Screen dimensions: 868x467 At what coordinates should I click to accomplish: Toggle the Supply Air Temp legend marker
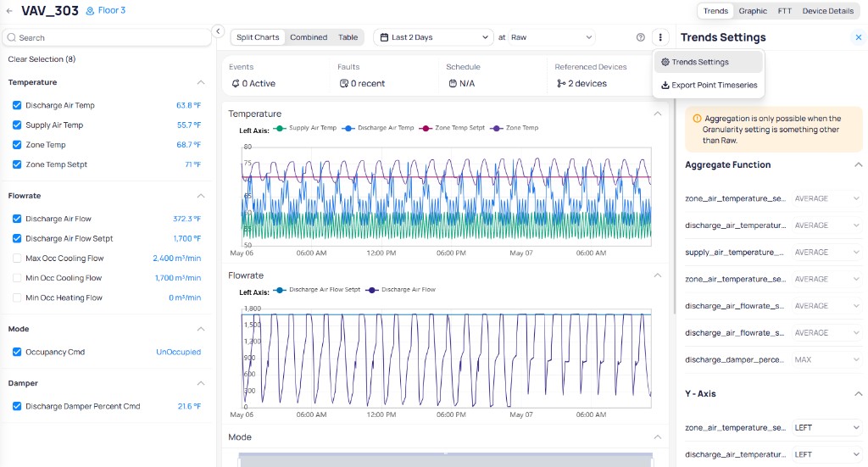[x=280, y=128]
